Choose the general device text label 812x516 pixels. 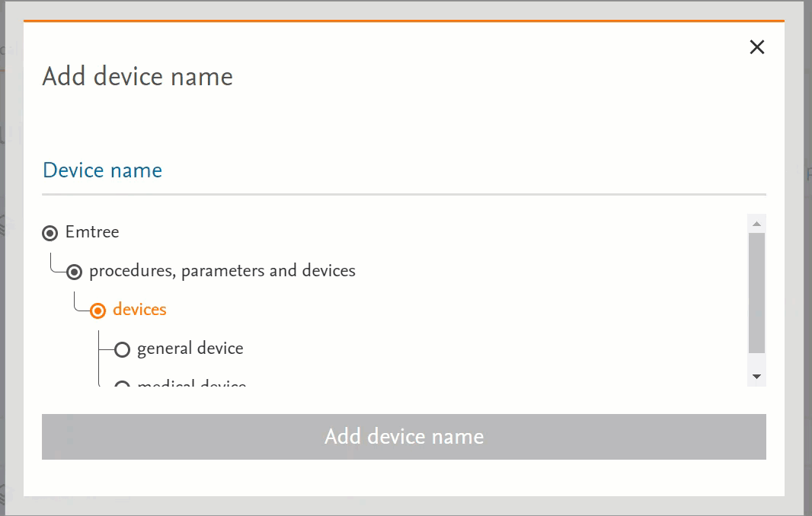point(190,349)
